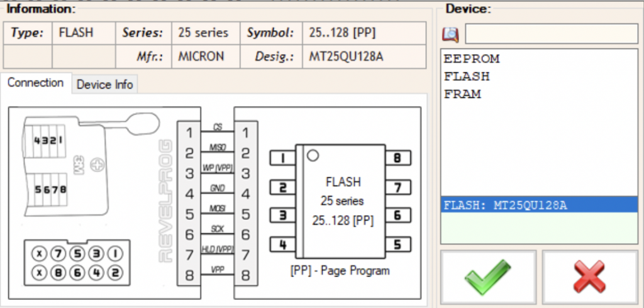The height and width of the screenshot is (308, 644).
Task: Click the 10-pin header connector diagram
Action: [x=77, y=262]
